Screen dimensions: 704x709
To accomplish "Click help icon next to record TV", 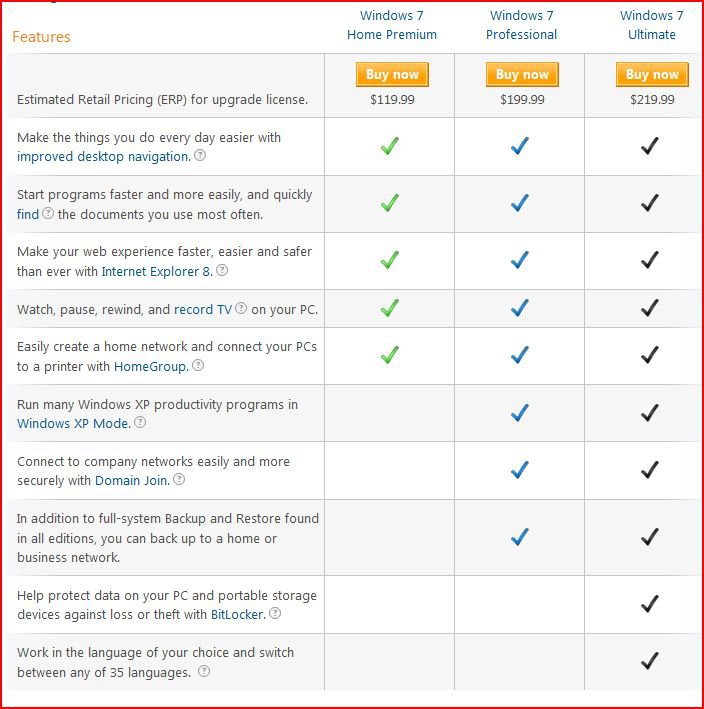I will coord(241,308).
